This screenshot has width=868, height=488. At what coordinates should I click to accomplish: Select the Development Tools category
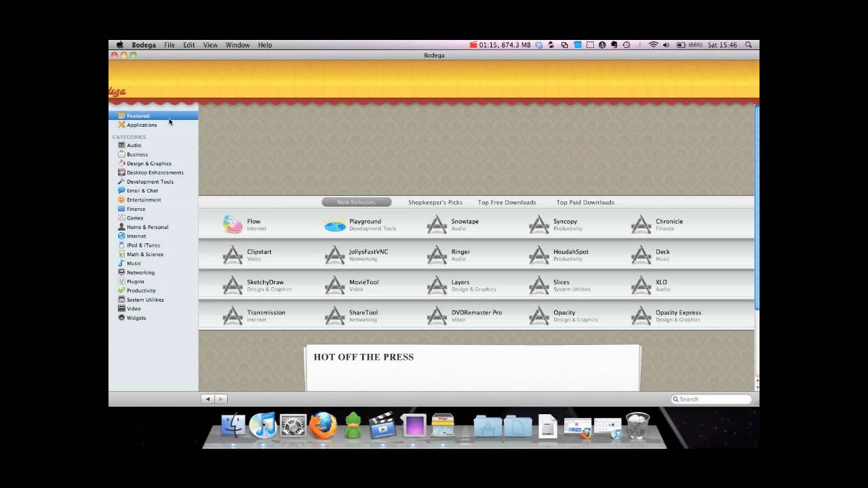click(x=150, y=182)
